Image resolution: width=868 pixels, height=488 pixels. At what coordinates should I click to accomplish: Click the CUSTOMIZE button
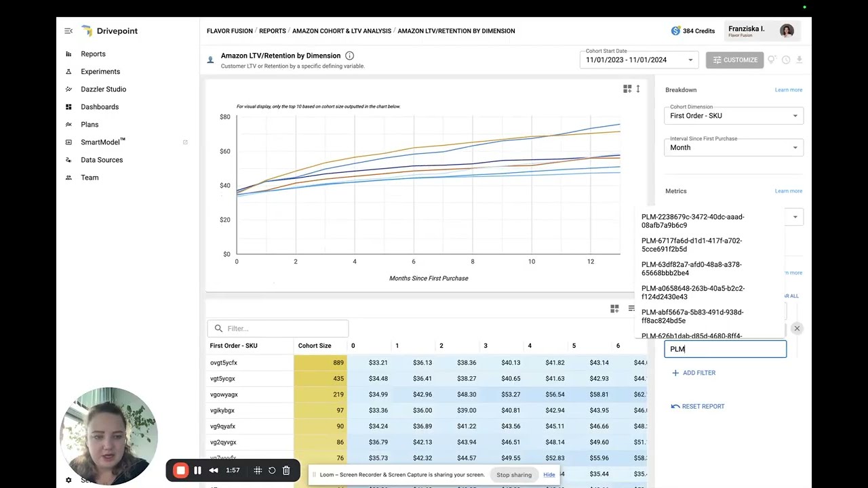coord(734,60)
